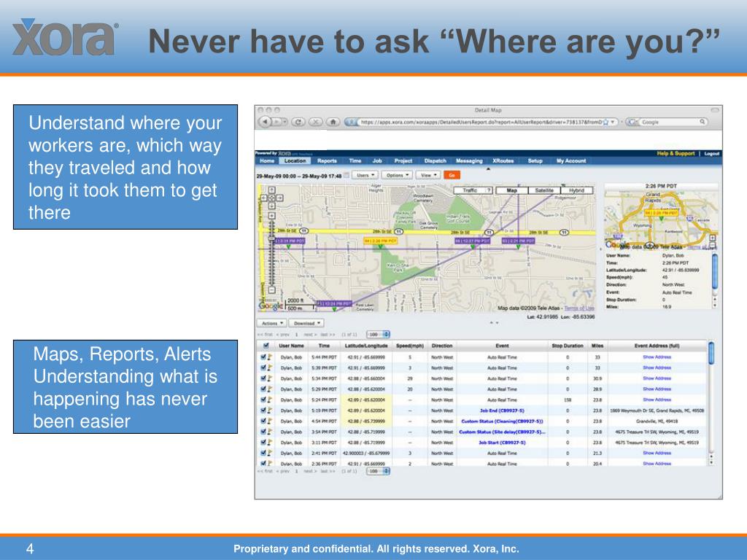Zoom in using the map plus button
This screenshot has height=560, width=747.
coord(271,216)
